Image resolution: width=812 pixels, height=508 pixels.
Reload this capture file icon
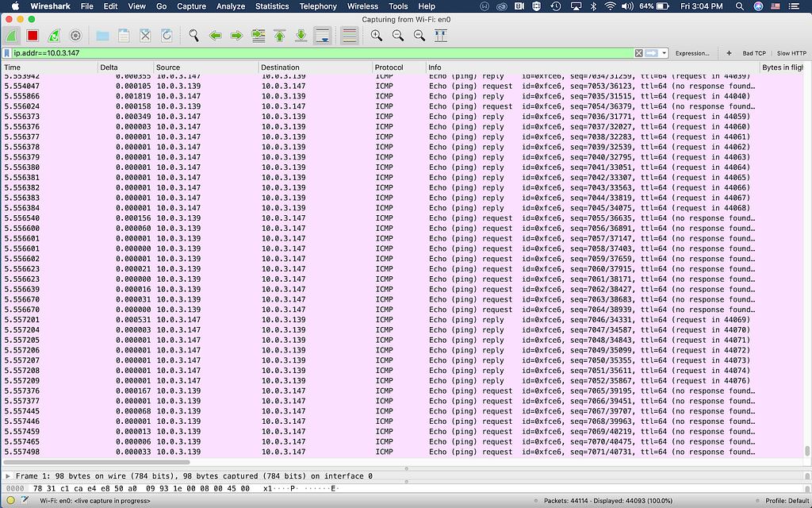click(167, 36)
